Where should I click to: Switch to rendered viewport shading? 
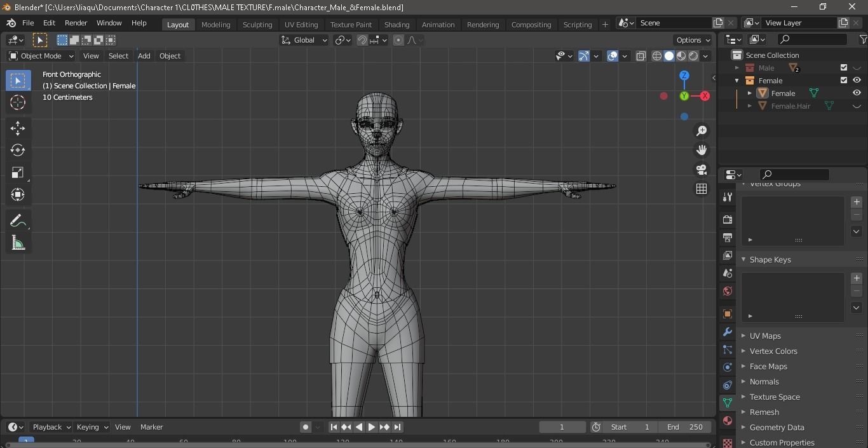pyautogui.click(x=693, y=56)
